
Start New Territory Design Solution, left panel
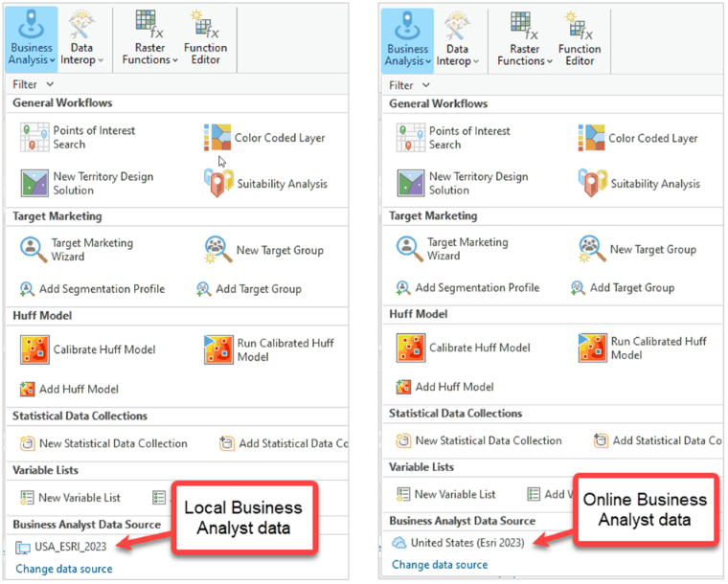[87, 183]
